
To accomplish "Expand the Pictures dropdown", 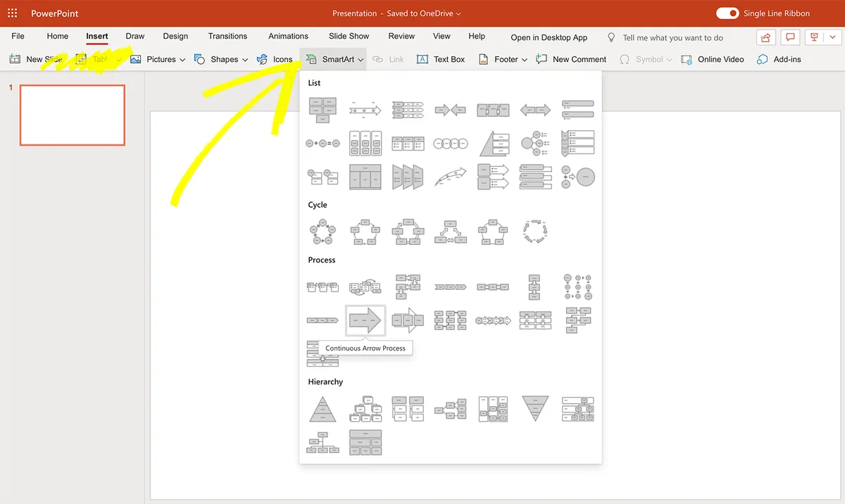I will (182, 60).
